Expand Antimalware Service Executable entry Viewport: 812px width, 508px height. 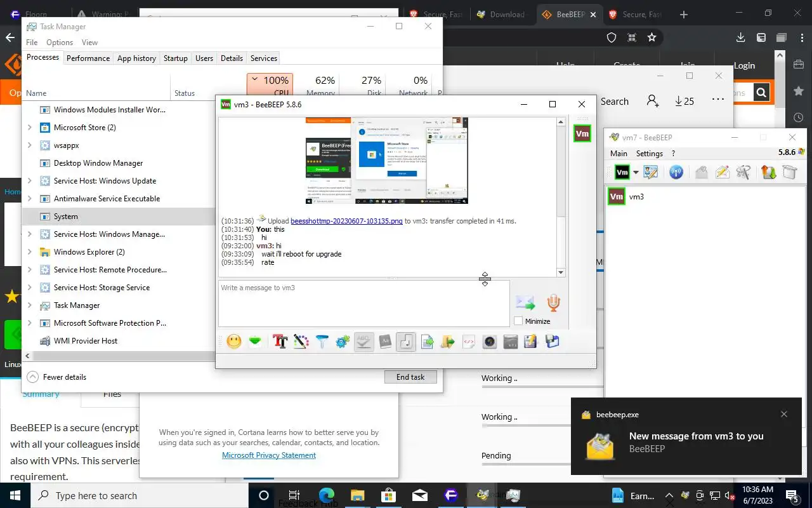(29, 199)
